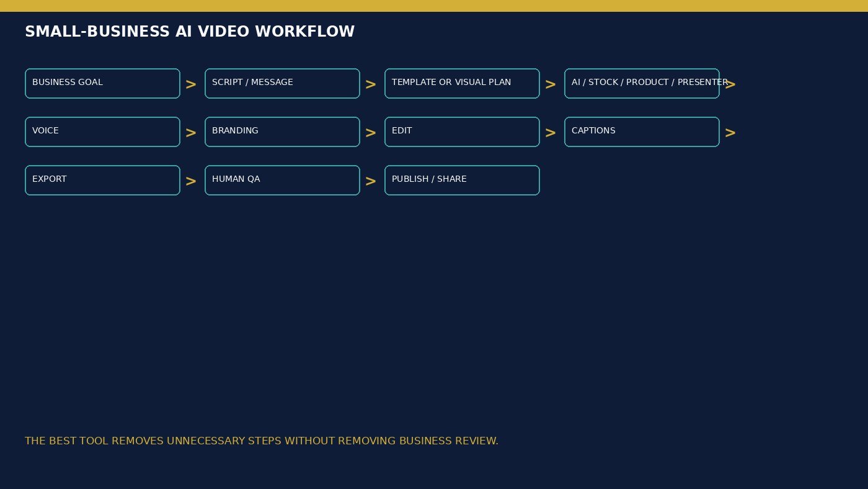Click the arrow after BUSINESS GOAL
The height and width of the screenshot is (489, 868).
191,84
